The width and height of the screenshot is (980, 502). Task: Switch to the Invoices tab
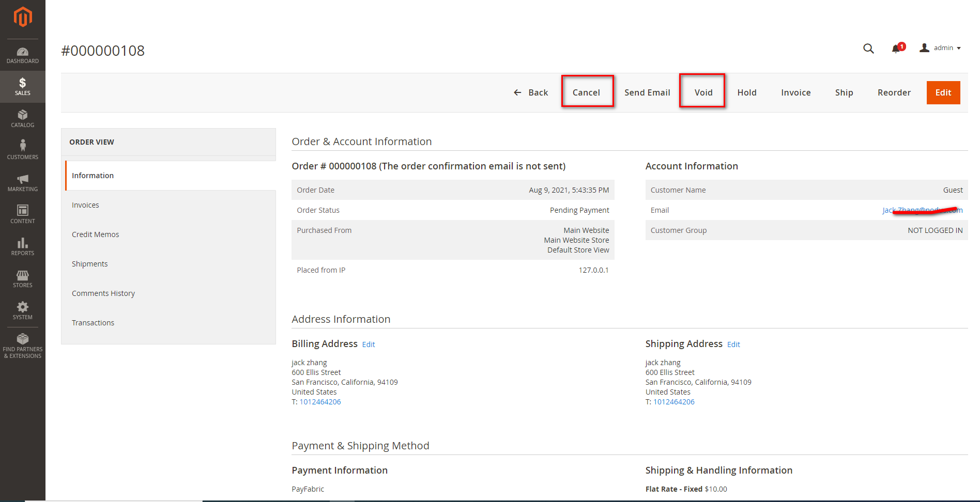(x=85, y=205)
